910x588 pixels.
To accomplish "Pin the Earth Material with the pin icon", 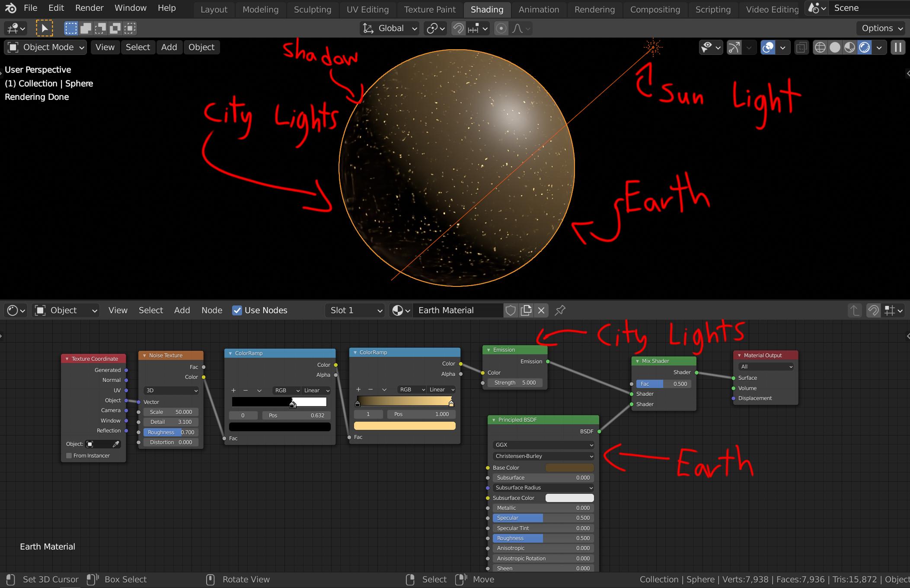I will tap(559, 310).
